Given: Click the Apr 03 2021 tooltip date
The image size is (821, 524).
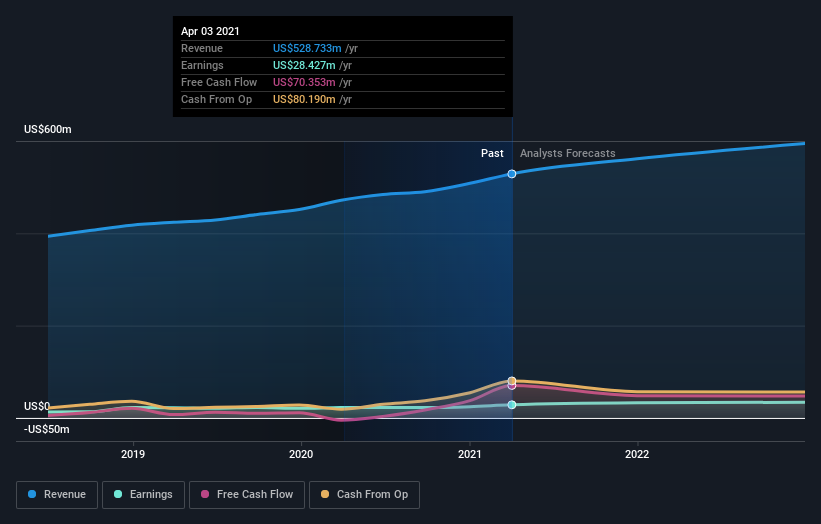Looking at the screenshot, I should tap(210, 31).
